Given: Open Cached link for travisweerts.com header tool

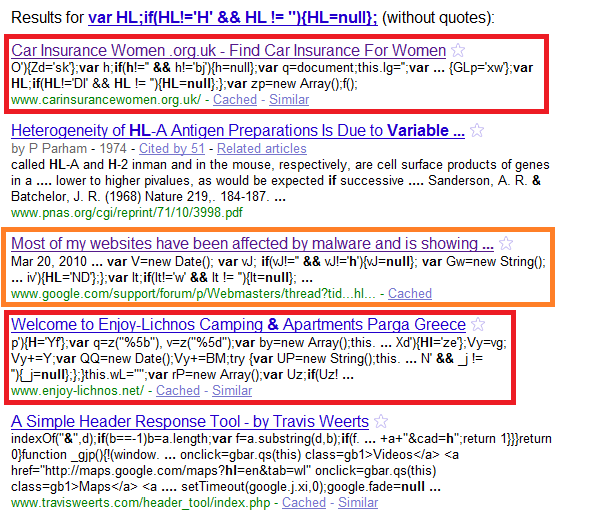Looking at the screenshot, I should [x=304, y=503].
